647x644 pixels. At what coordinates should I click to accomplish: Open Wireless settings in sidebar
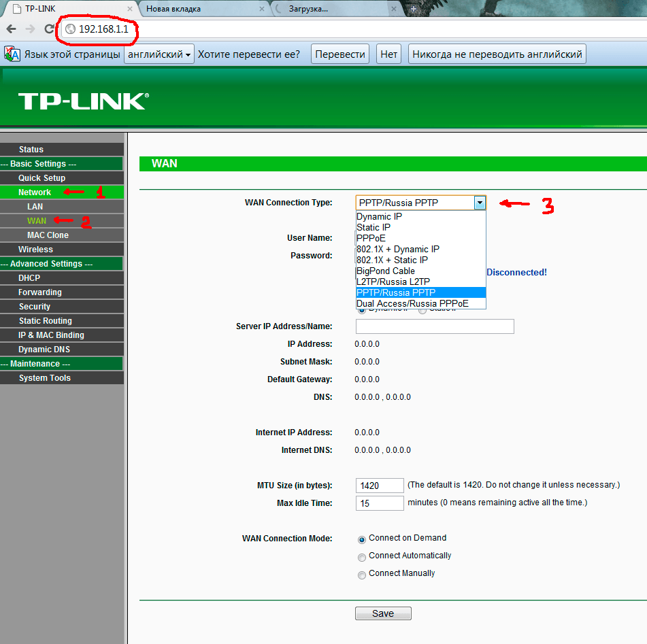[x=62, y=249]
